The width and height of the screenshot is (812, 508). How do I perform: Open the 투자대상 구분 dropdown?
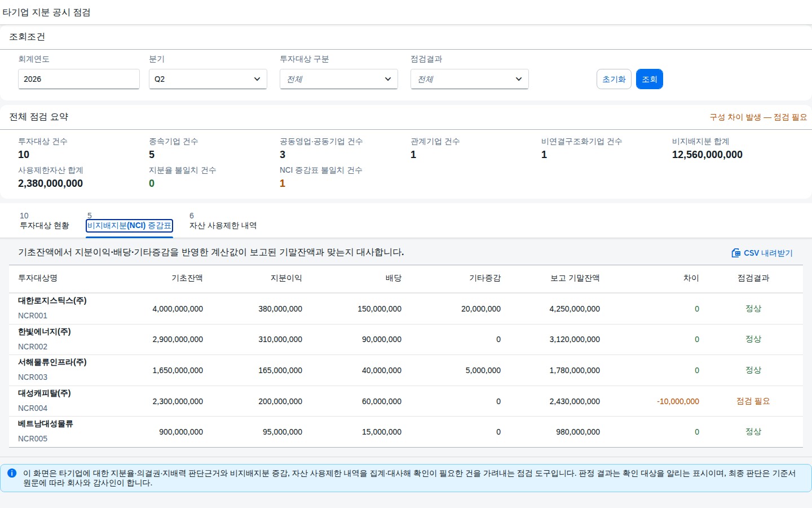click(339, 79)
